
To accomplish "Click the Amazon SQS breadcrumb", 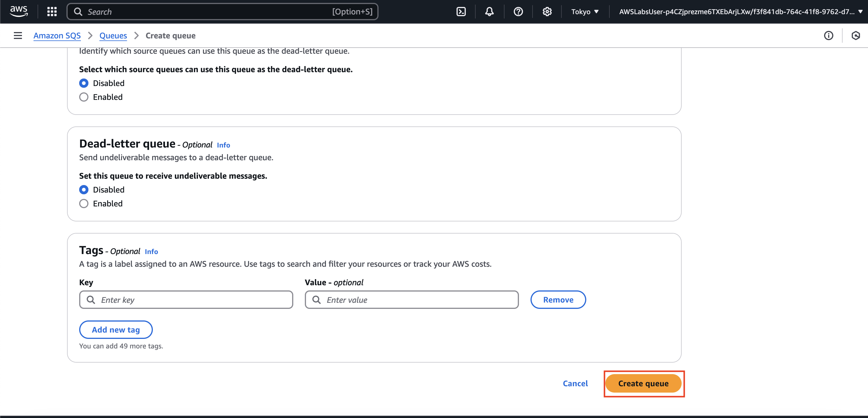I will pyautogui.click(x=57, y=35).
